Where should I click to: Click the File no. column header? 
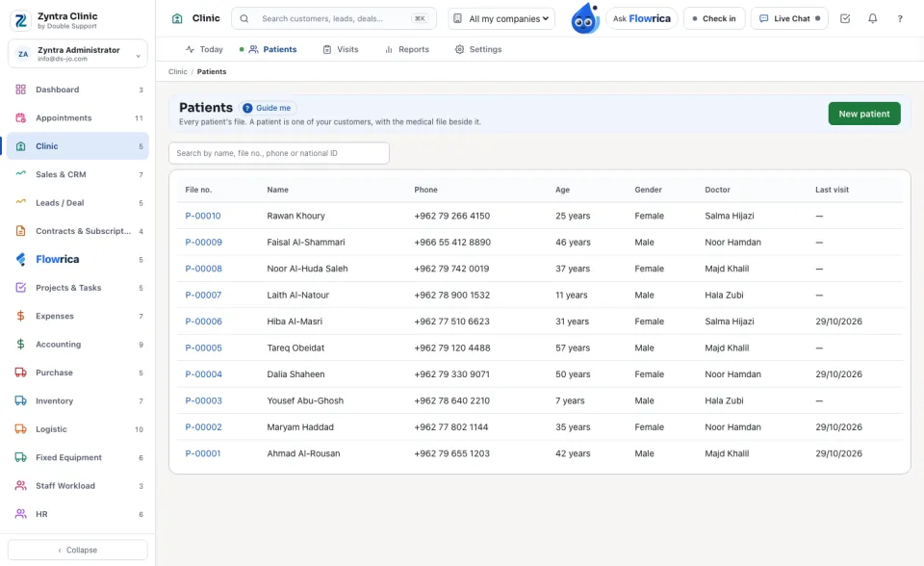coord(198,190)
